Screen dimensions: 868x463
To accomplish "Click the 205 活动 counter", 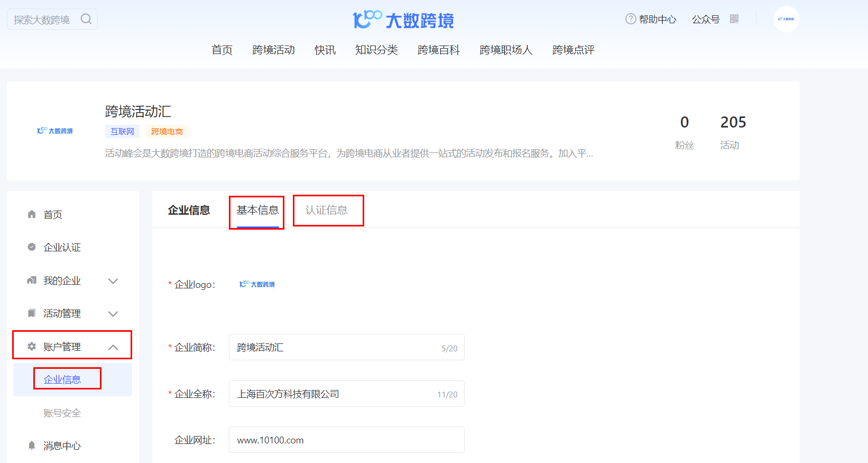I will coord(733,132).
